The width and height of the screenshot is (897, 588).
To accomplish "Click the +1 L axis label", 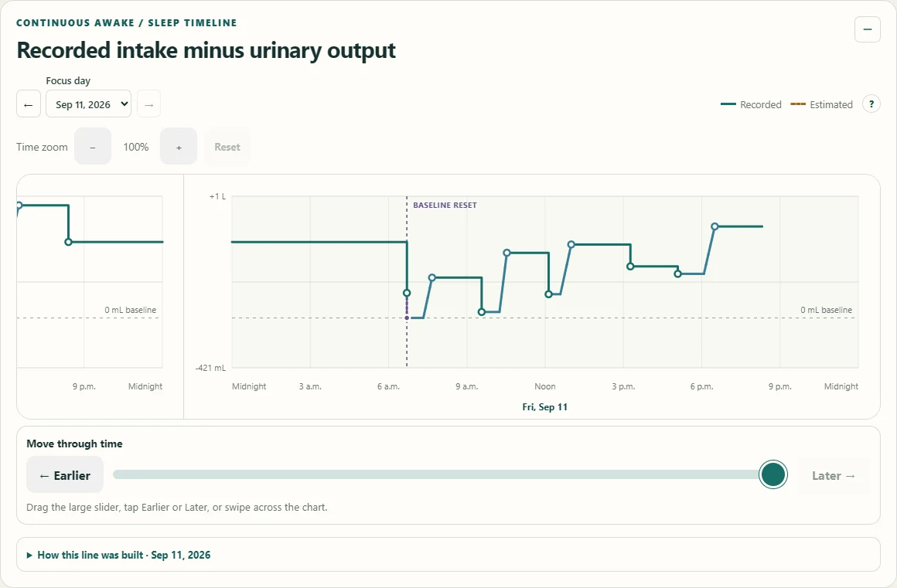I will tap(217, 196).
